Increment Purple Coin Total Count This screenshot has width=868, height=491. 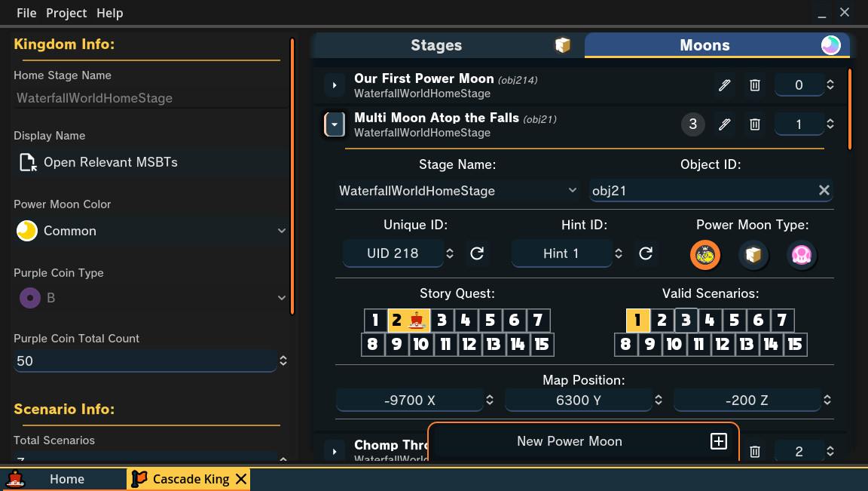coord(283,357)
